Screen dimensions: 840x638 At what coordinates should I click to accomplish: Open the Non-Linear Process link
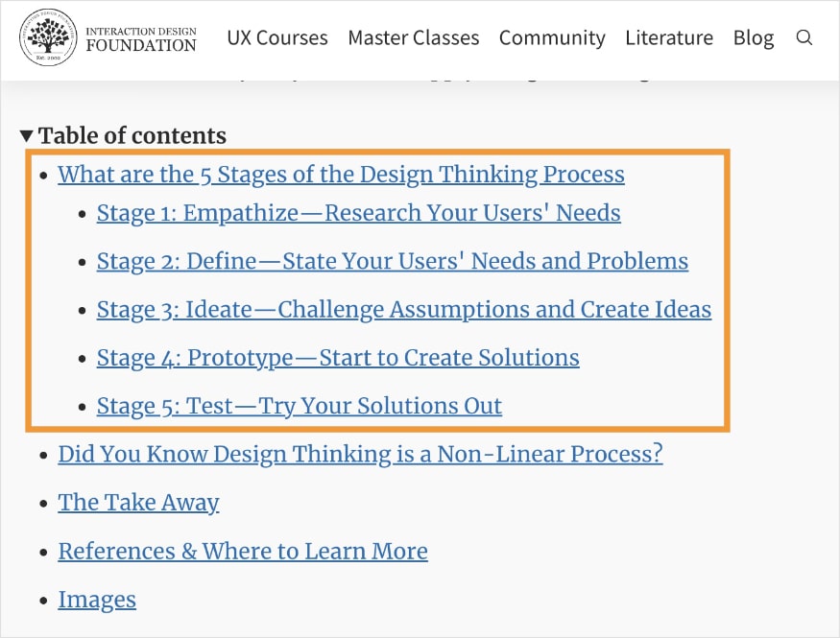[x=360, y=454]
